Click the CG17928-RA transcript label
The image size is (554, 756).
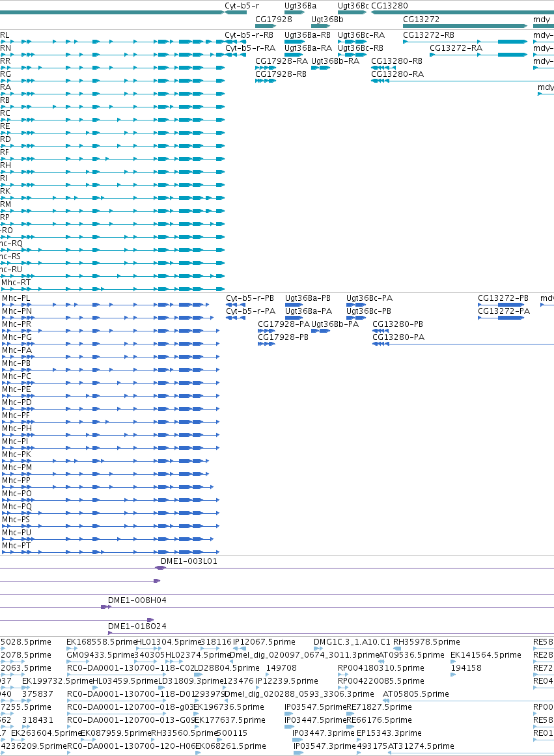click(x=282, y=61)
